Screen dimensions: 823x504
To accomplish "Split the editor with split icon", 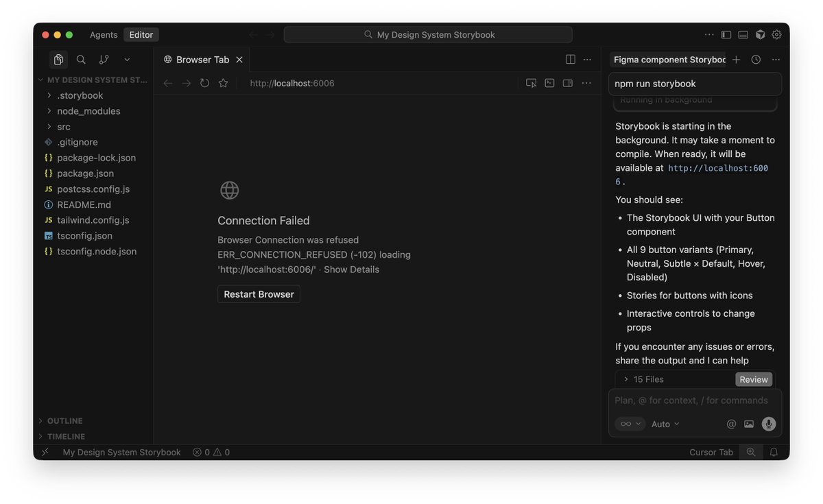I will click(x=571, y=60).
